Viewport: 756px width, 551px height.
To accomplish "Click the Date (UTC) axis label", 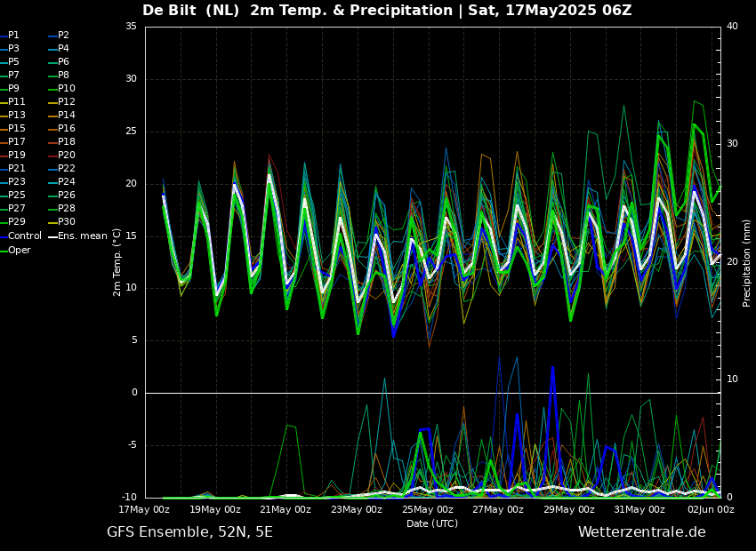I will click(432, 524).
